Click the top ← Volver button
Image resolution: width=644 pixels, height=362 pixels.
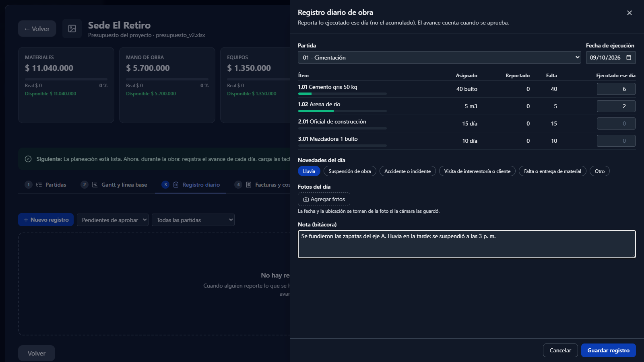[37, 29]
